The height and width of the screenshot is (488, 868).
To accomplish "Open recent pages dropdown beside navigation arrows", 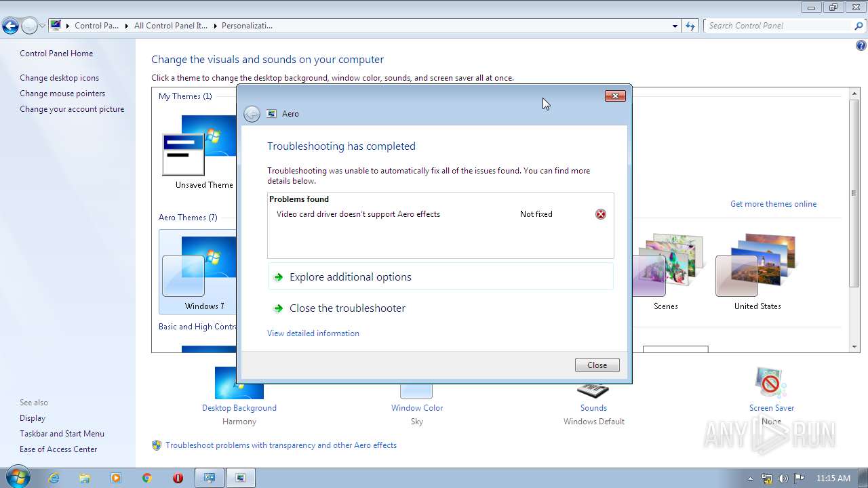I will [42, 26].
